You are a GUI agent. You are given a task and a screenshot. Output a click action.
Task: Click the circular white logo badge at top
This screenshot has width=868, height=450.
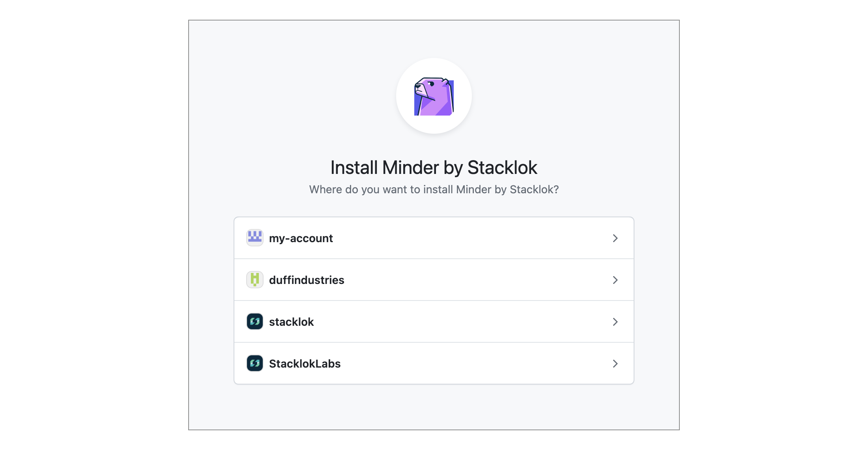tap(434, 96)
